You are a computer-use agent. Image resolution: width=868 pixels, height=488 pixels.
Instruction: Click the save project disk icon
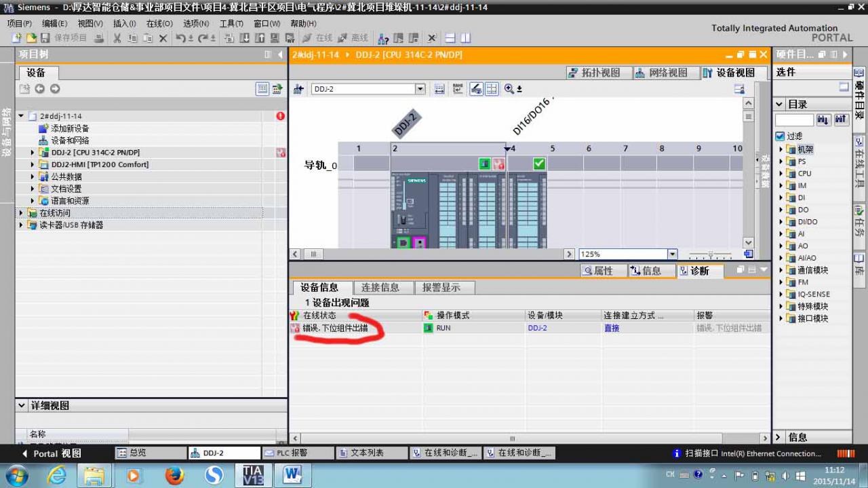(x=45, y=38)
